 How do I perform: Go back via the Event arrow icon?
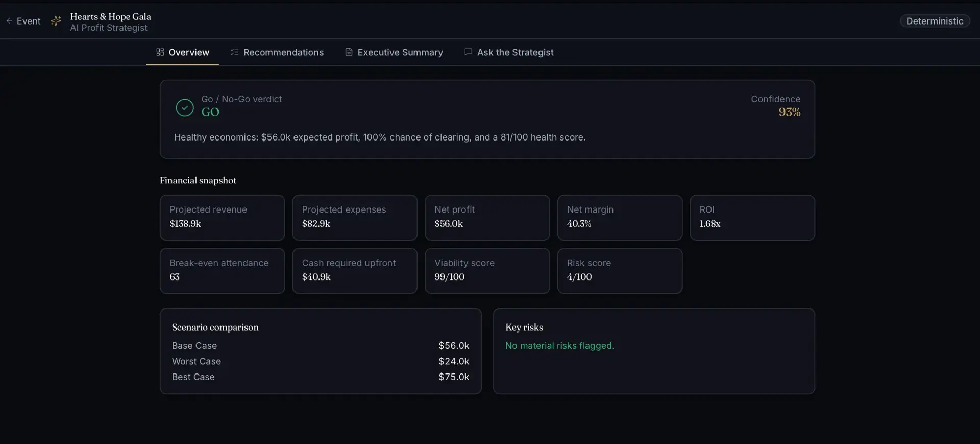9,21
